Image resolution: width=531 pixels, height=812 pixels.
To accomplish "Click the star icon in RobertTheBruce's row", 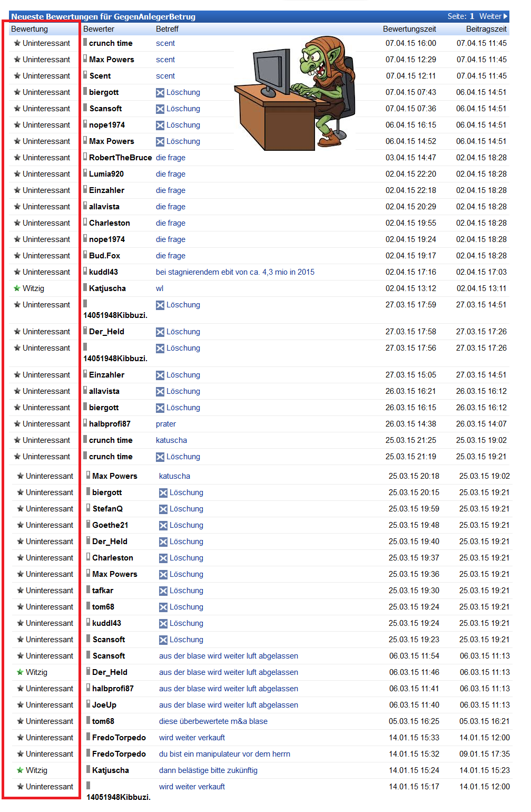I will 17,158.
